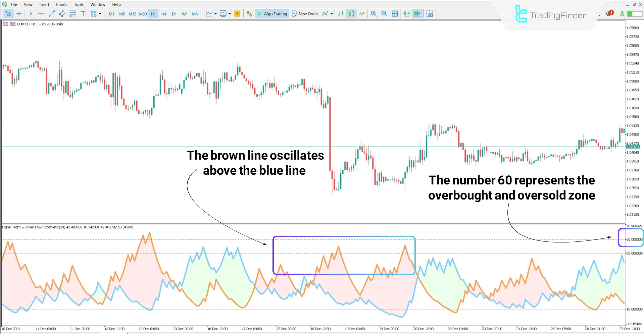Viewport: 644px width, 334px height.
Task: Take a chart screenshot with the camera icon
Action: [x=430, y=14]
